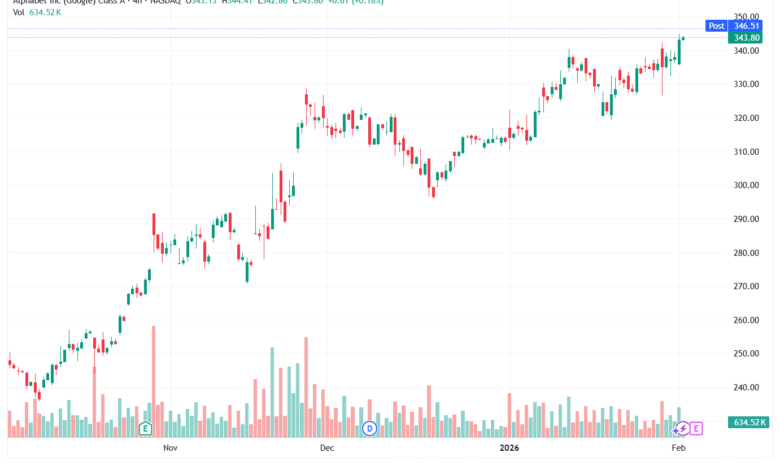Click the 634.52K volume tag on price axis
Image resolution: width=780 pixels, height=470 pixels.
click(x=747, y=423)
